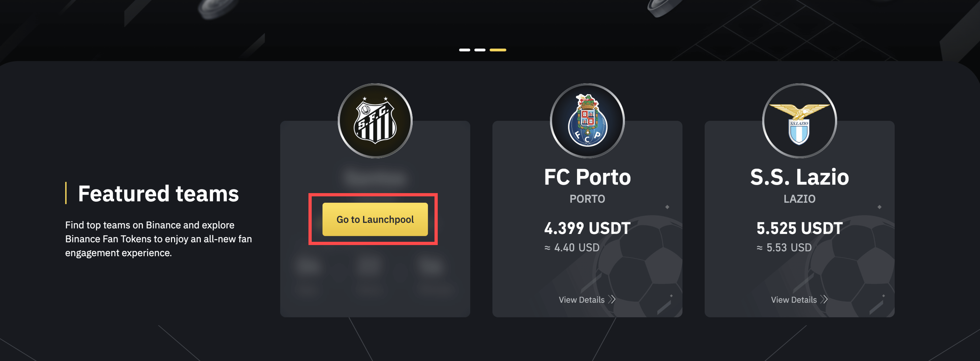
Task: Jump to the first carousel slide indicator
Action: click(x=465, y=50)
